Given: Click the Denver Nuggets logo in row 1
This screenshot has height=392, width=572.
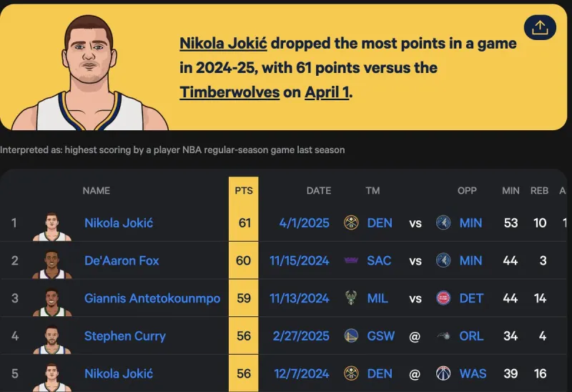Looking at the screenshot, I should click(x=351, y=222).
